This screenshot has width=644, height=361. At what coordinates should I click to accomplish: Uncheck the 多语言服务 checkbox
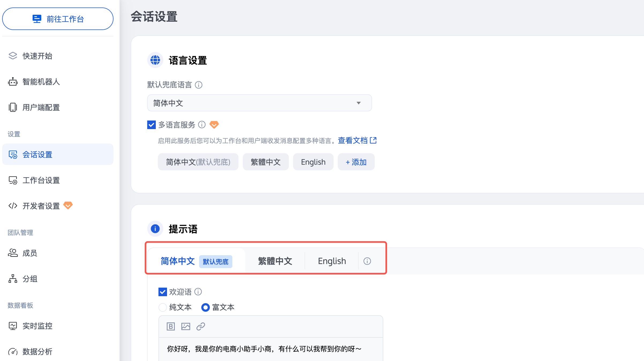pos(151,125)
